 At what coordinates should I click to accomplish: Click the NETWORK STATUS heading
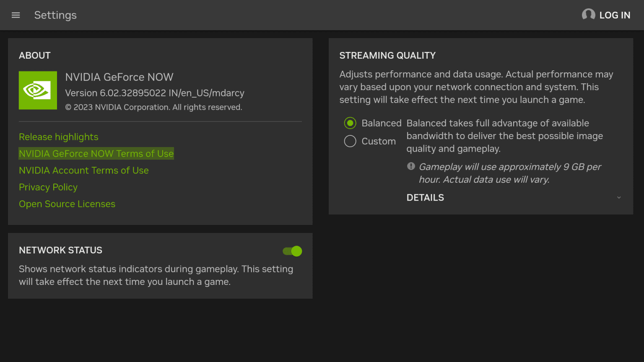(60, 250)
